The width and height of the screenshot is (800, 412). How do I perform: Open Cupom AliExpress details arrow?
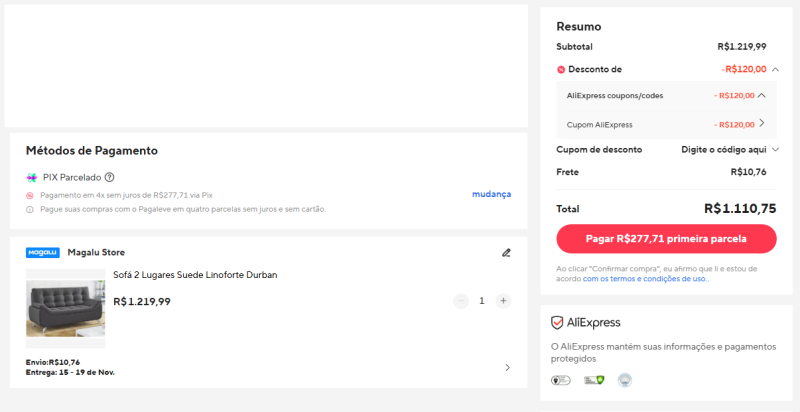tap(762, 124)
